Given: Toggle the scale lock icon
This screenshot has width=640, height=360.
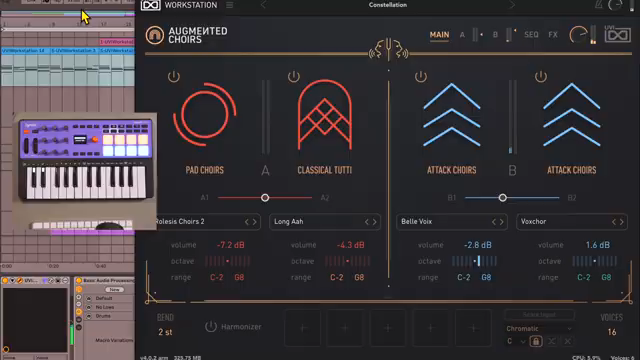Looking at the screenshot, I should [x=536, y=341].
